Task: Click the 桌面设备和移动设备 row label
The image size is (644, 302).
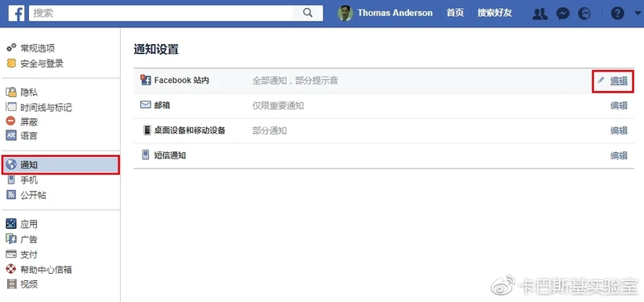Action: coord(190,130)
